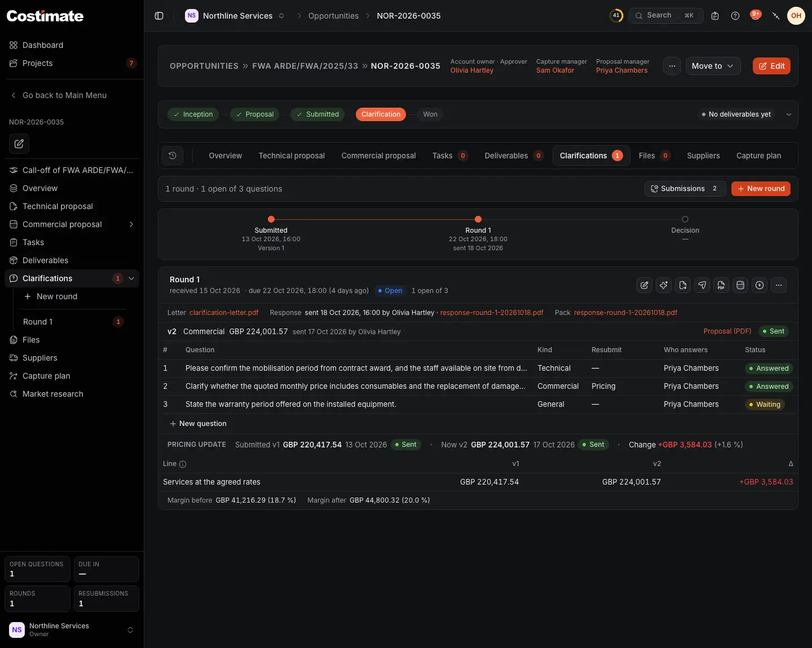Viewport: 812px width, 648px height.
Task: Click the calculator icon in Round 1 toolbar
Action: tap(740, 285)
